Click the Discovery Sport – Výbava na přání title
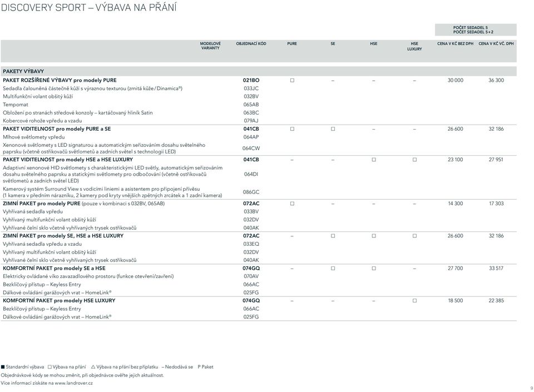 pos(88,7)
